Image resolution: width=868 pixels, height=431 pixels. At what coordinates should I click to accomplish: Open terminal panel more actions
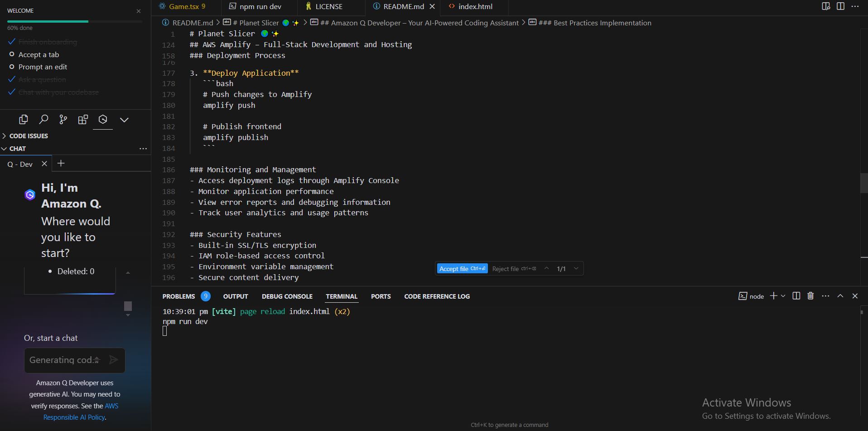(825, 296)
